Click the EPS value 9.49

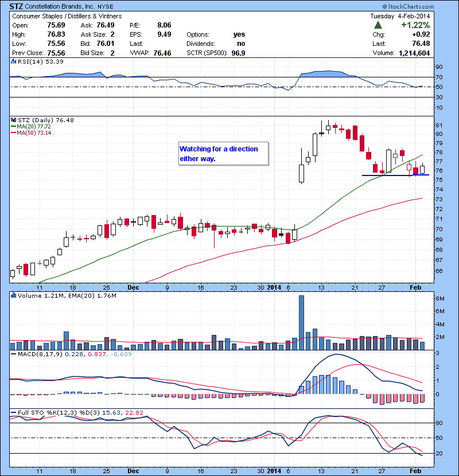coord(164,34)
